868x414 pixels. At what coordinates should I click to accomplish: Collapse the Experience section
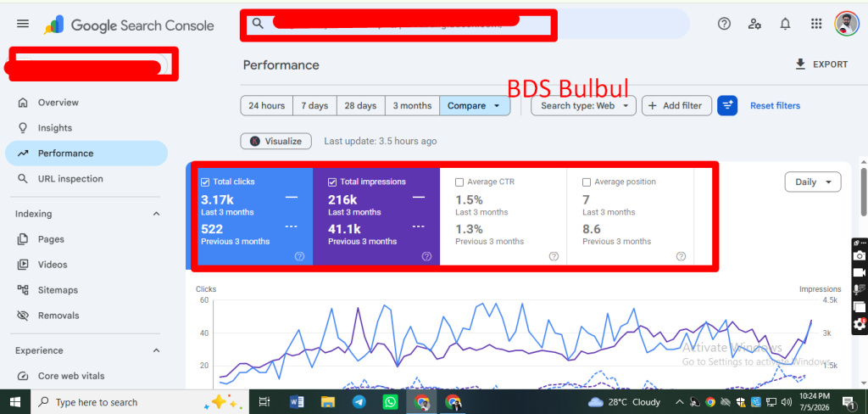[x=156, y=350]
